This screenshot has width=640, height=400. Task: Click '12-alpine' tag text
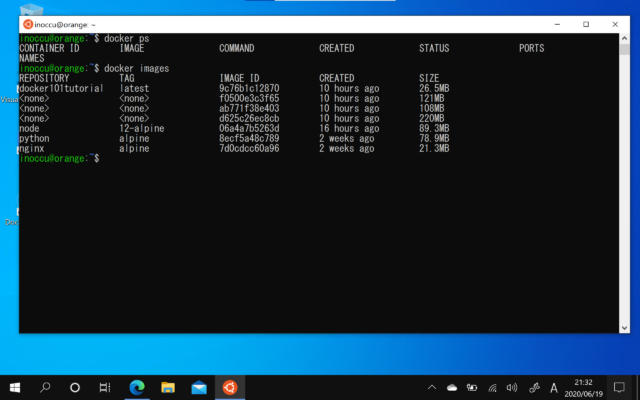tap(142, 128)
